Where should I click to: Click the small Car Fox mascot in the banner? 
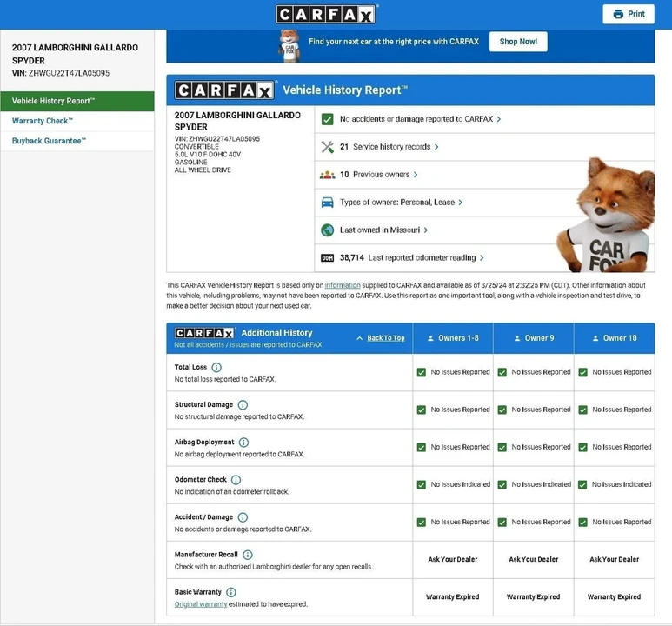(289, 45)
